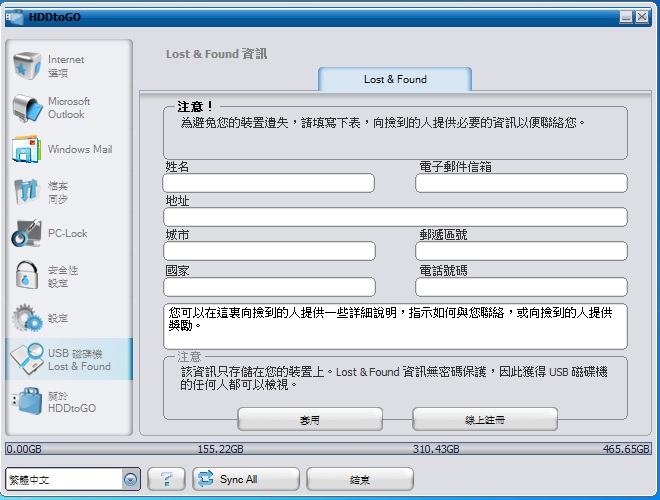Close the HDDtoGO window
The height and width of the screenshot is (500, 660).
pyautogui.click(x=642, y=17)
